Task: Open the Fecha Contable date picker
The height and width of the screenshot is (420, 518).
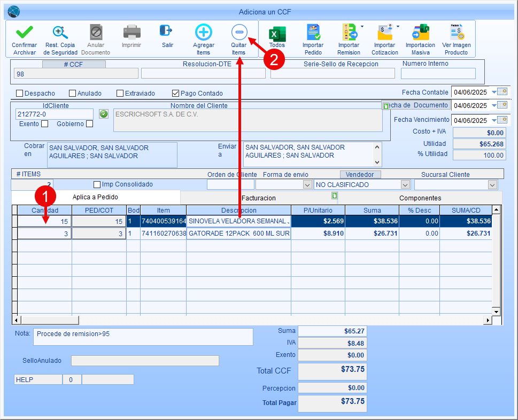Action: click(501, 92)
